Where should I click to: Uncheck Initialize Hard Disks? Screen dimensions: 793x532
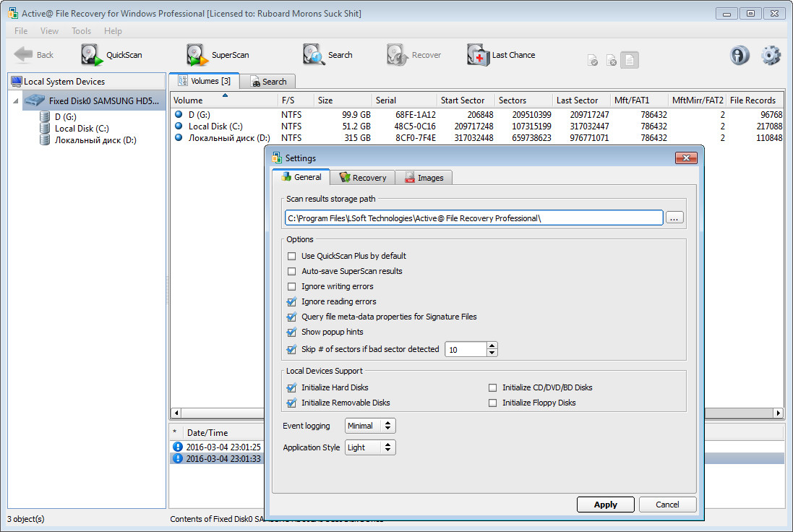pos(291,387)
